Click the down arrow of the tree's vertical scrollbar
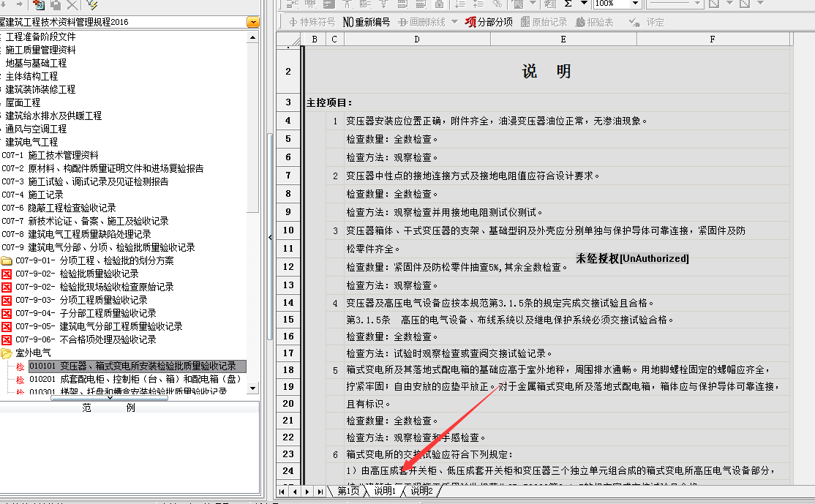 point(253,388)
